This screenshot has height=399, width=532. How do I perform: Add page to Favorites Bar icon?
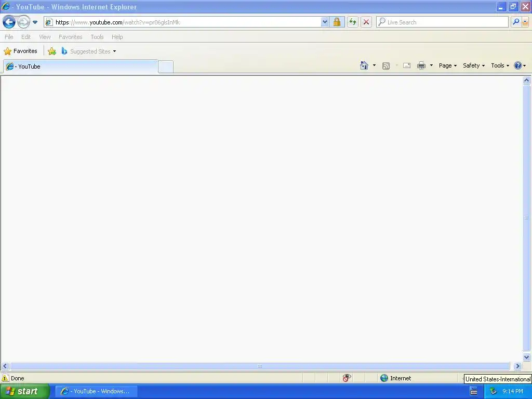(x=52, y=51)
